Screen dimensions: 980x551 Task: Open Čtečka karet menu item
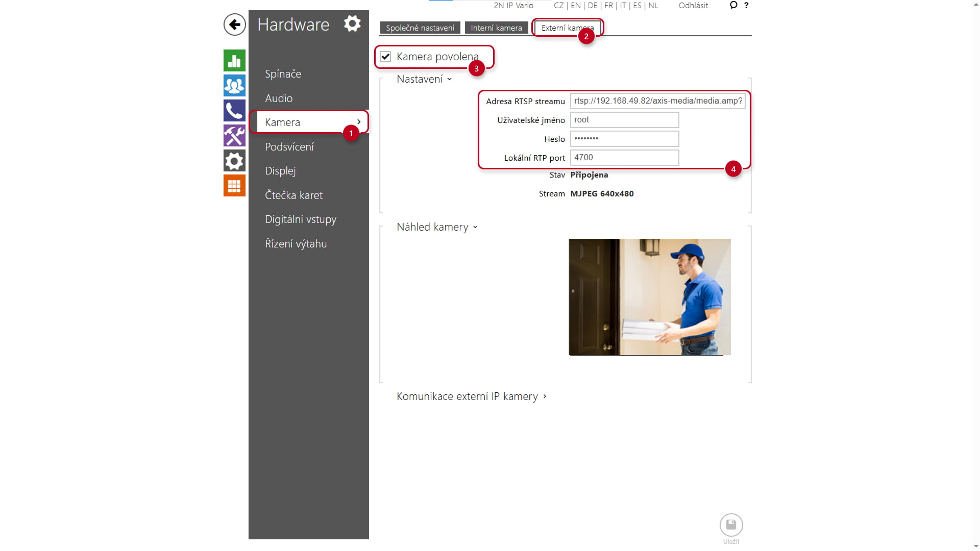coord(293,195)
